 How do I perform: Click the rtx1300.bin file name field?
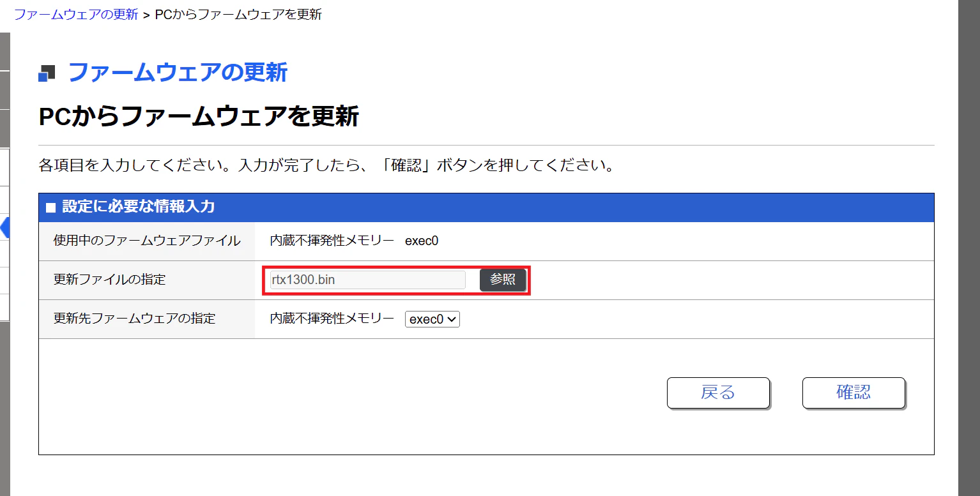click(x=367, y=280)
